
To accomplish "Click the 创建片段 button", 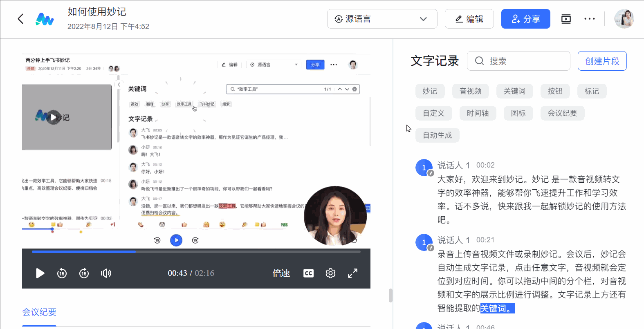I will [x=602, y=61].
